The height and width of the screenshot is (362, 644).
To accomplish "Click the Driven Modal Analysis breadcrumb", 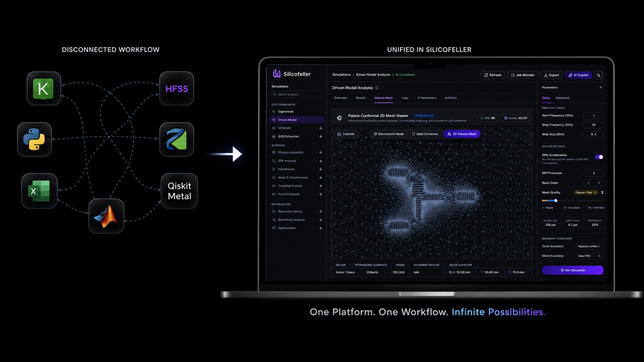I will tap(373, 75).
